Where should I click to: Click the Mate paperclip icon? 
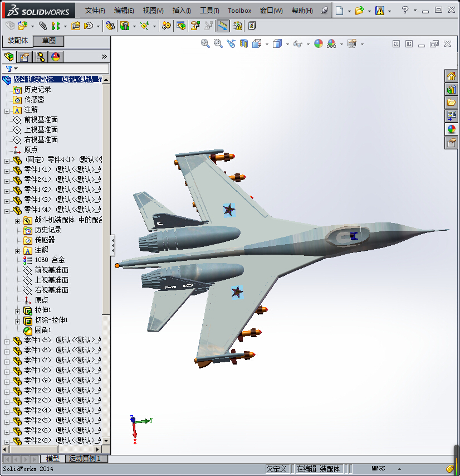click(43, 26)
